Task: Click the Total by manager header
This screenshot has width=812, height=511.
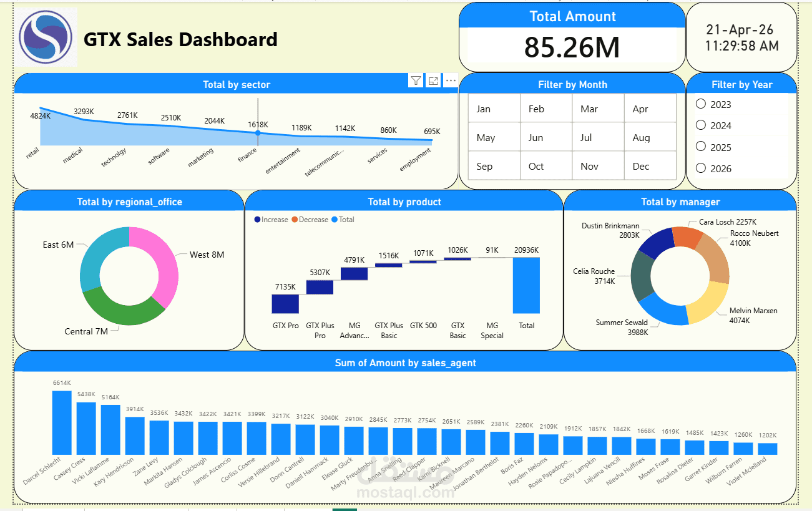Action: coord(680,202)
